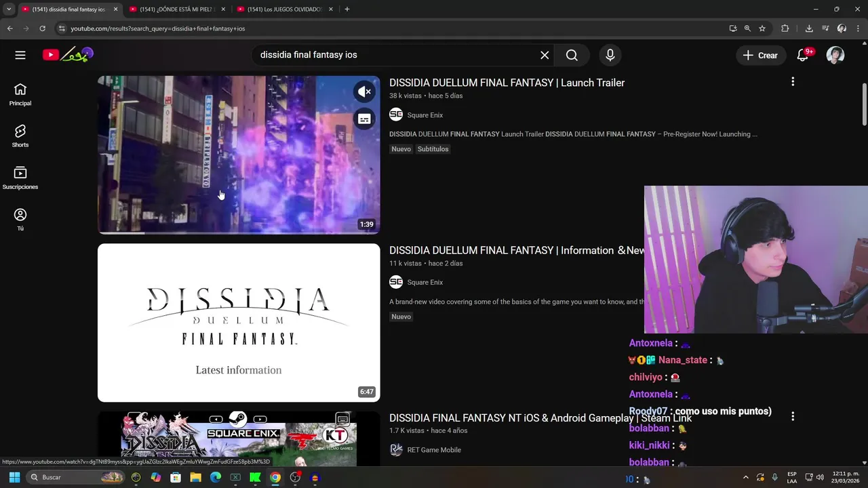Open the RET Game Mobile channel
The height and width of the screenshot is (488, 868).
pyautogui.click(x=434, y=450)
